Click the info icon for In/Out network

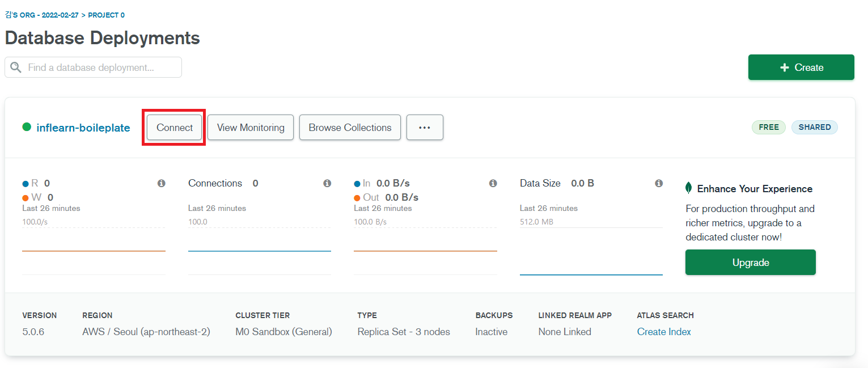pos(493,184)
